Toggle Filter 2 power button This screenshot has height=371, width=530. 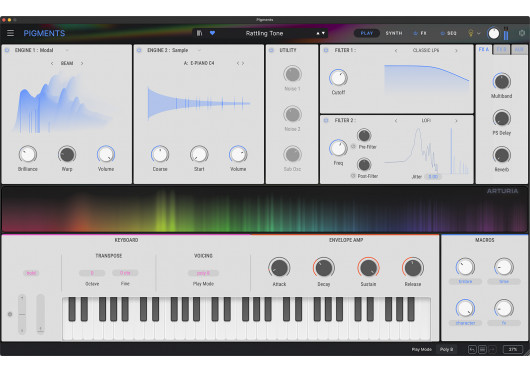326,120
